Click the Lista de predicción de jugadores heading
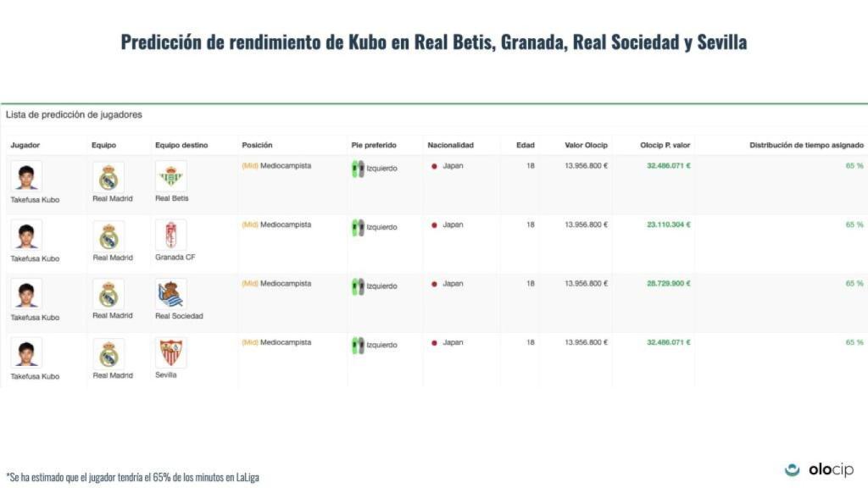Viewport: 868px width, 488px height. point(74,114)
